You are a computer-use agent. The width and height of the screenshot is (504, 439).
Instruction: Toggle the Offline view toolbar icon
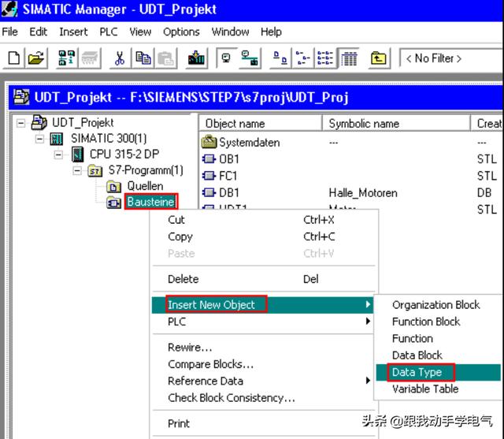click(x=250, y=58)
